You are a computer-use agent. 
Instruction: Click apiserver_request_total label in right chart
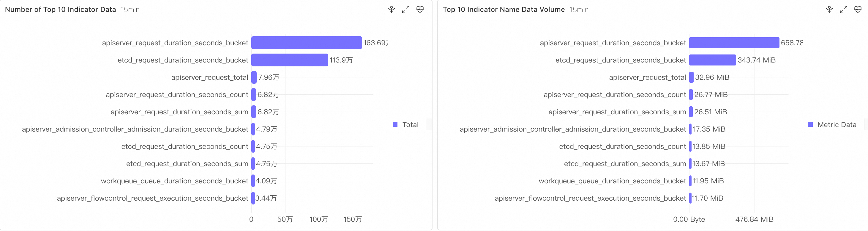click(648, 77)
